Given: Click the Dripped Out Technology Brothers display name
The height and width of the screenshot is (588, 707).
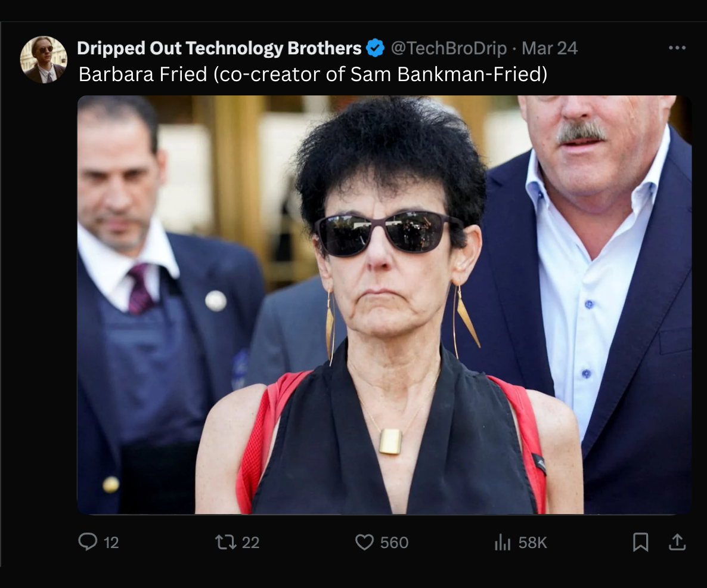Looking at the screenshot, I should pos(219,48).
